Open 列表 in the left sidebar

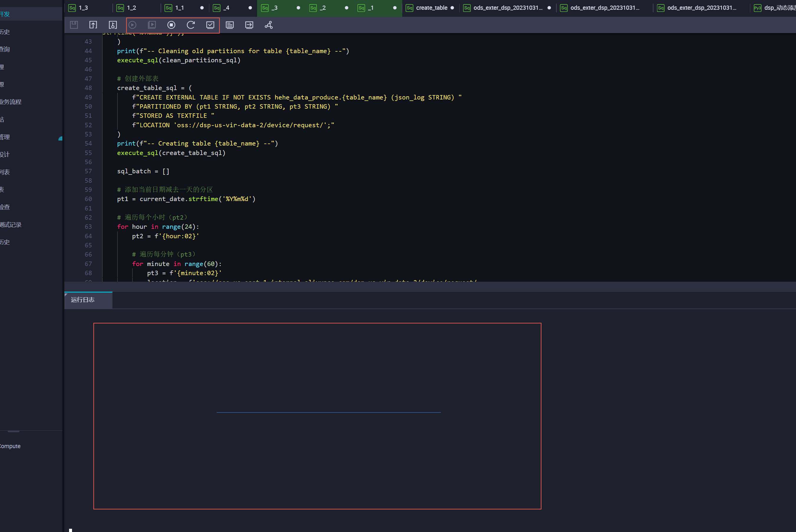point(5,172)
